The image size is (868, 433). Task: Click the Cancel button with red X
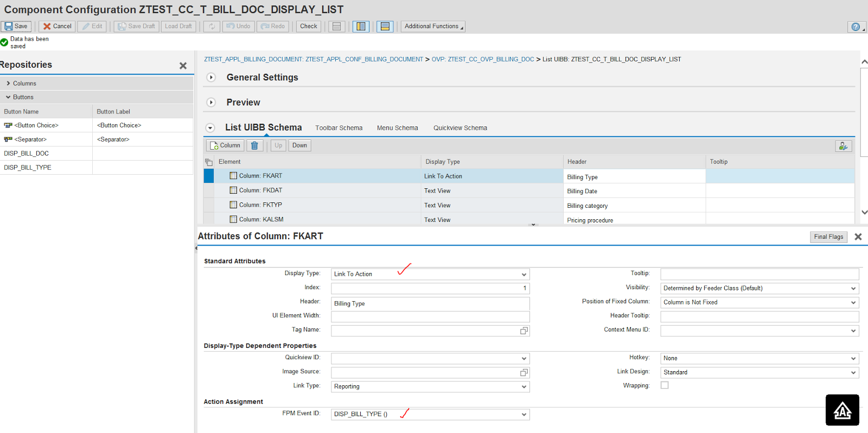[57, 26]
